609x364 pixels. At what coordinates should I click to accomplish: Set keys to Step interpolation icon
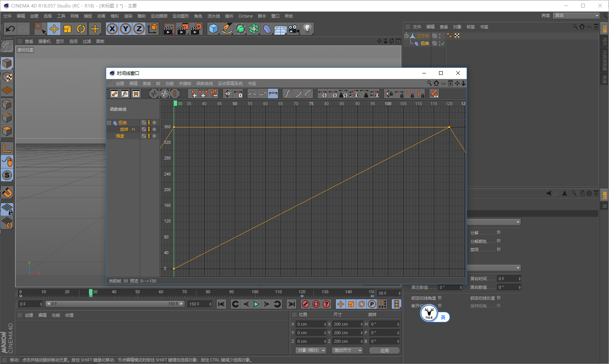click(x=263, y=94)
